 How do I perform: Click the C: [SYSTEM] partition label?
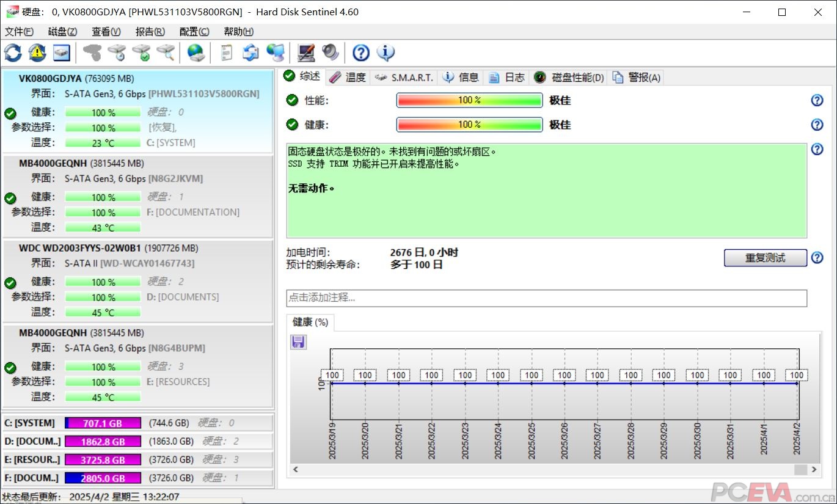[29, 423]
